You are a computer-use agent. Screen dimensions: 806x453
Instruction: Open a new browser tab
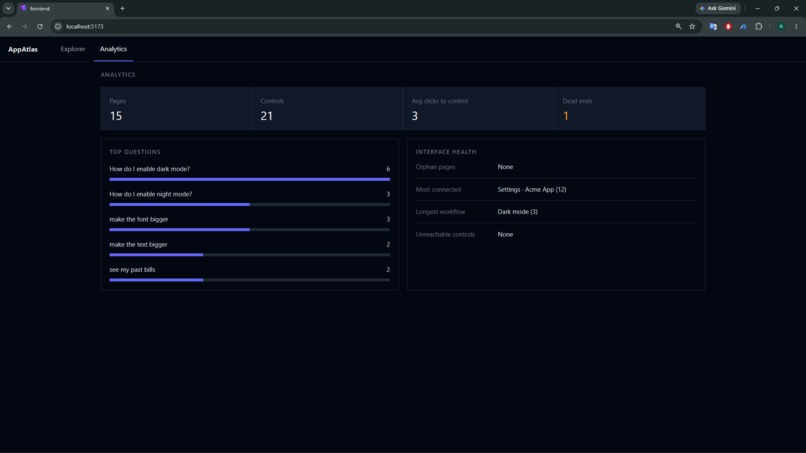(x=122, y=8)
